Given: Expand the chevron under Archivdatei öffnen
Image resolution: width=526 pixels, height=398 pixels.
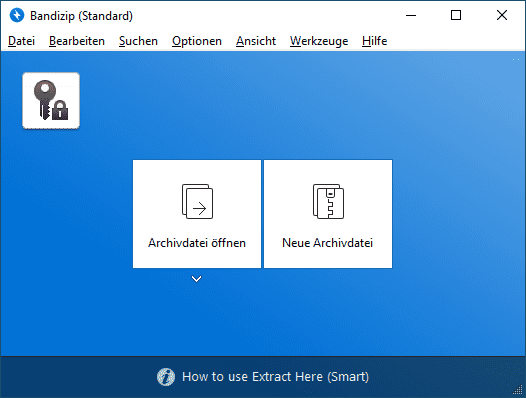Looking at the screenshot, I should click(197, 279).
